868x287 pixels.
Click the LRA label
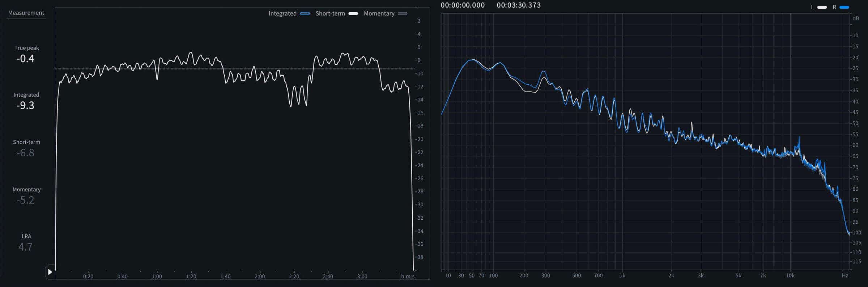(x=26, y=236)
